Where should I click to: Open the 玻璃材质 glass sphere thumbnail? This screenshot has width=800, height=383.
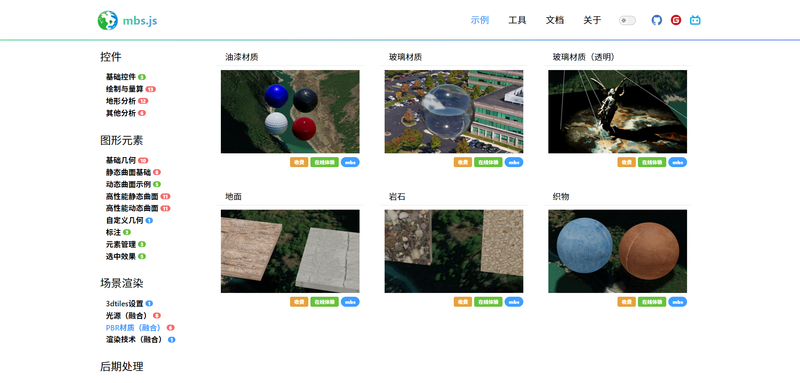tap(454, 112)
